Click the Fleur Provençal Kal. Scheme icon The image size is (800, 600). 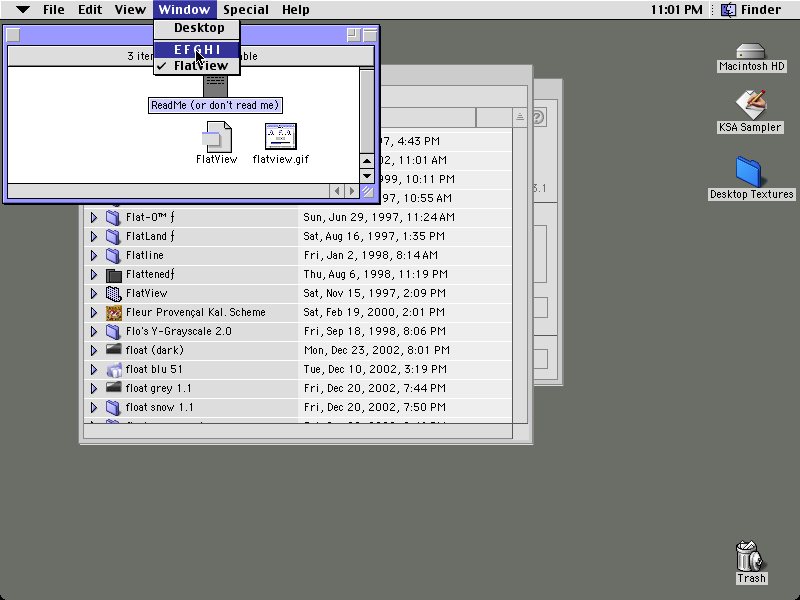tap(113, 312)
